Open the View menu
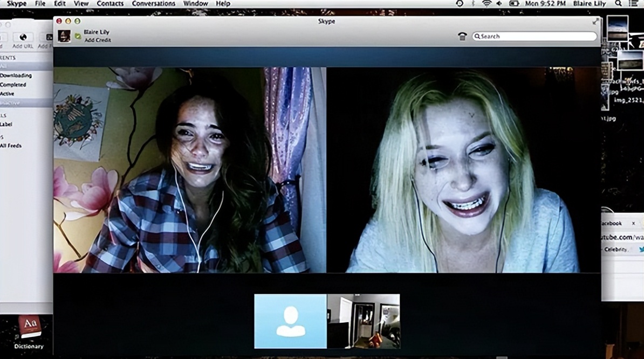Image resolution: width=644 pixels, height=359 pixels. pyautogui.click(x=81, y=4)
